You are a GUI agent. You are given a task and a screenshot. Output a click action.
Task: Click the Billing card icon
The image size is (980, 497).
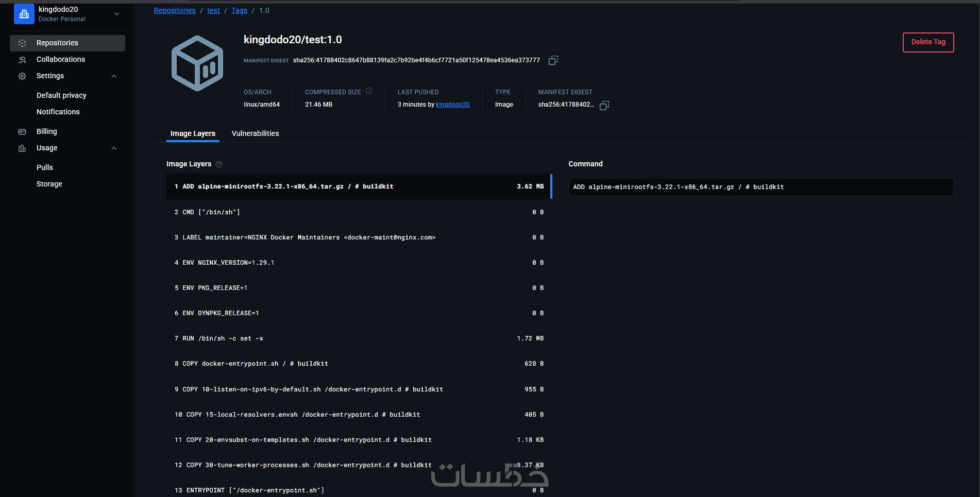click(22, 132)
